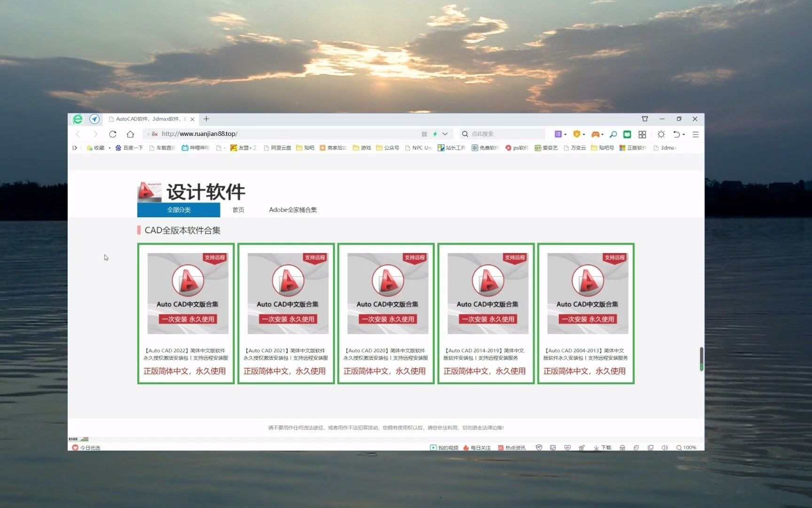The width and height of the screenshot is (812, 508).
Task: Open the address bar history dropdown arrow
Action: pos(445,134)
